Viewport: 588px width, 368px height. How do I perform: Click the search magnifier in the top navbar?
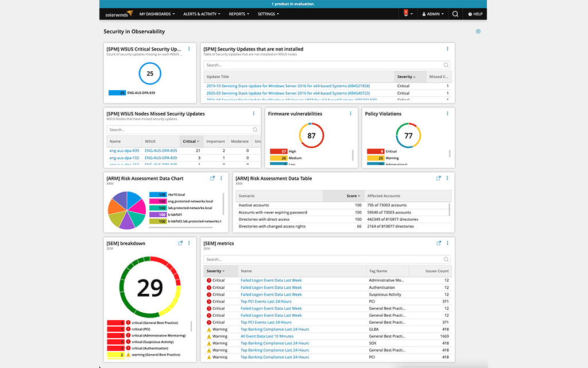click(x=455, y=14)
